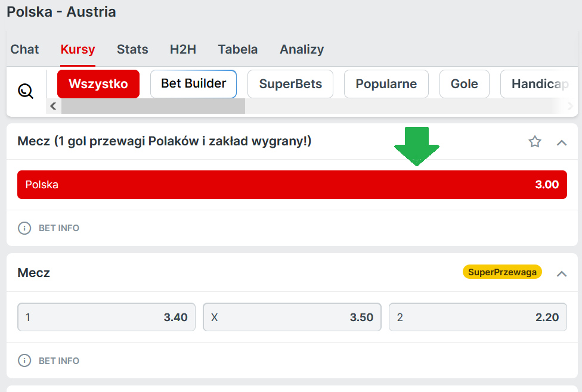Screen dimensions: 582x392
Task: Click the SuperPrzewaga badge
Action: tap(502, 272)
